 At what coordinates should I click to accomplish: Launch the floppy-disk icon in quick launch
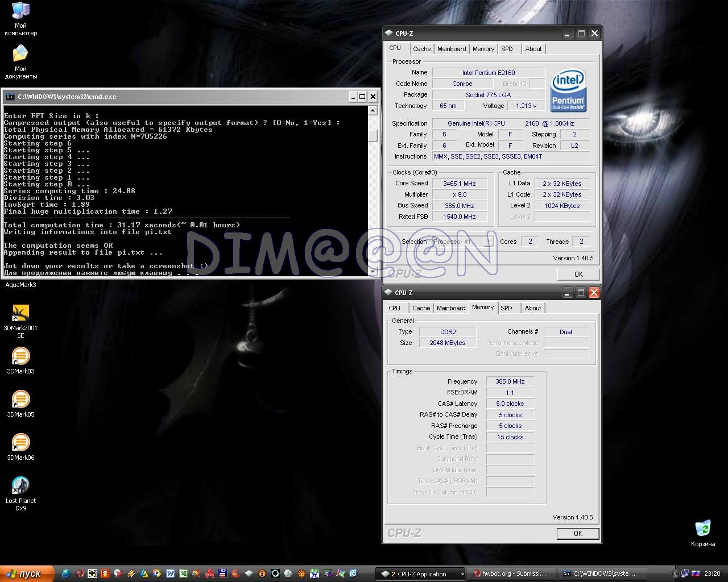[x=222, y=573]
